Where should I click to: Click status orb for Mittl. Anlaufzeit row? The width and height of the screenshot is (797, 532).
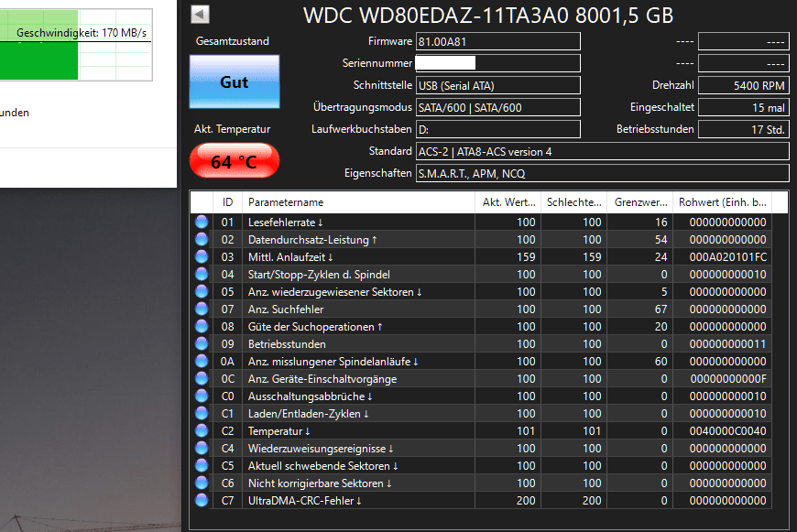click(x=202, y=256)
